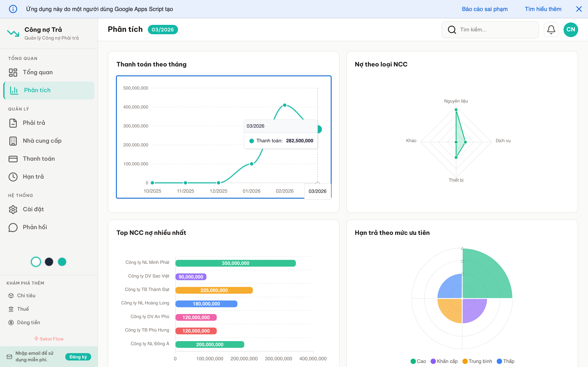Click the Đăng ký button
The width and height of the screenshot is (588, 367).
click(x=78, y=357)
